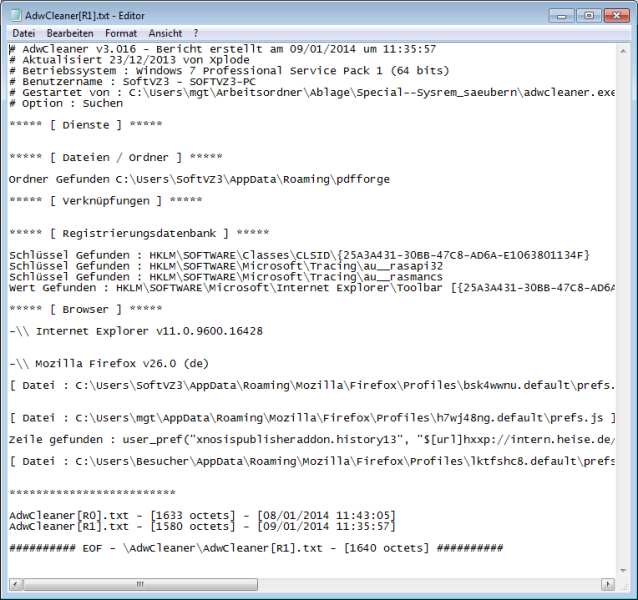Click the Notepad icon in title bar
The image size is (638, 600).
15,15
